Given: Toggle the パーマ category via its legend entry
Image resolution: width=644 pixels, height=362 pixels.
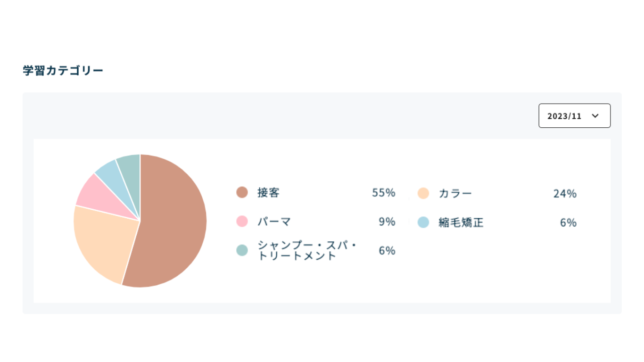Looking at the screenshot, I should click(x=273, y=222).
